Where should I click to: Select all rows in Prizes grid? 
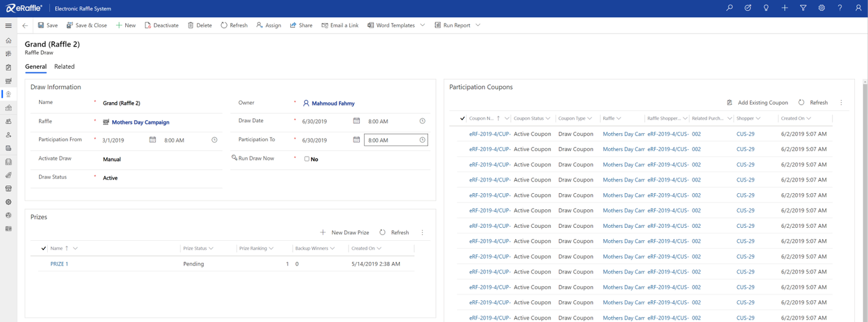click(x=43, y=248)
